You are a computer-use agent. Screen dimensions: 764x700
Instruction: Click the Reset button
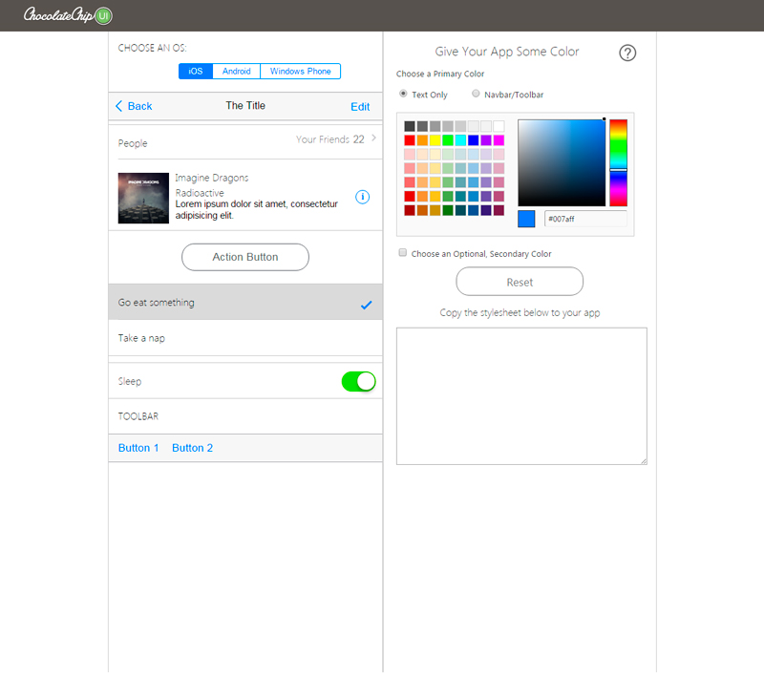pos(520,282)
